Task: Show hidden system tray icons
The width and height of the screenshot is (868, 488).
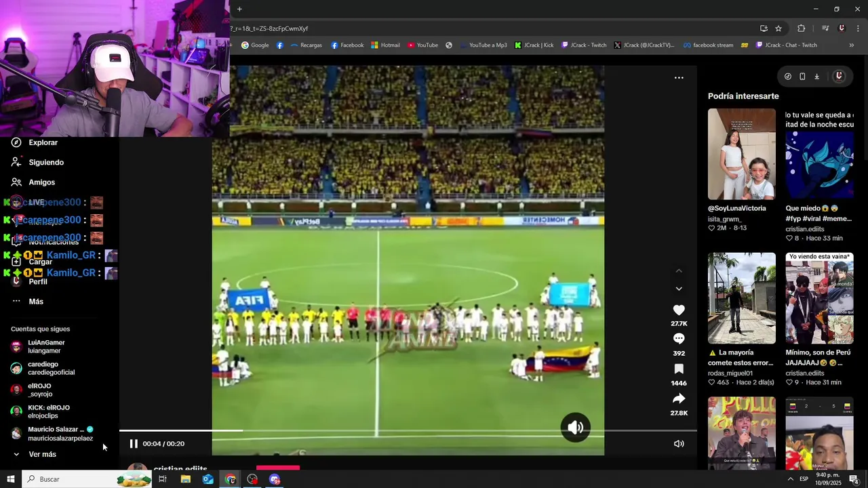Action: coord(790,479)
